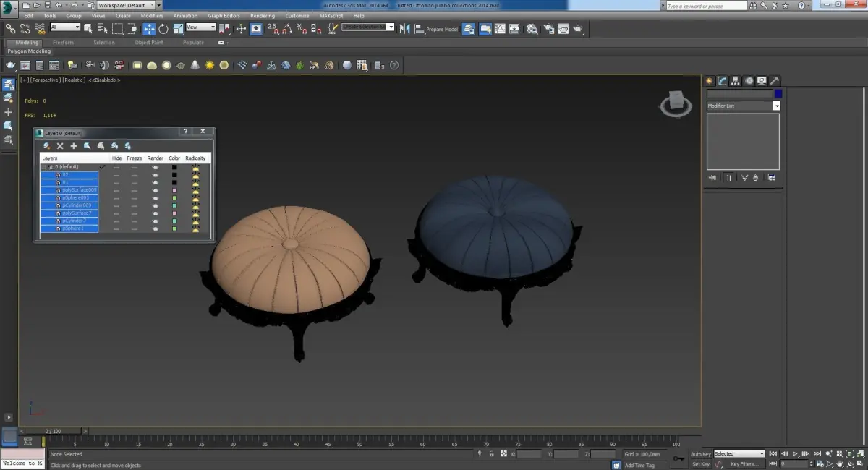Activate the Select and Rotate tool
This screenshot has height=470, width=868.
point(163,29)
